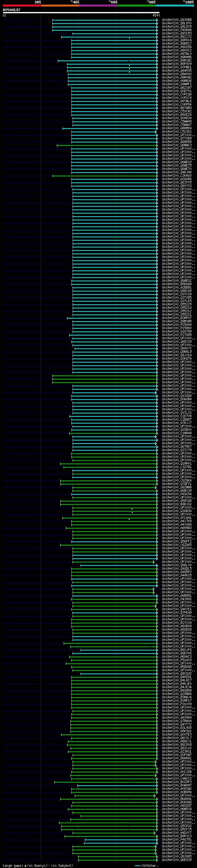The height and width of the screenshot is (868, 197).
Task: Select label UniRef100_Q6ZIW7
Action: [x=177, y=88]
